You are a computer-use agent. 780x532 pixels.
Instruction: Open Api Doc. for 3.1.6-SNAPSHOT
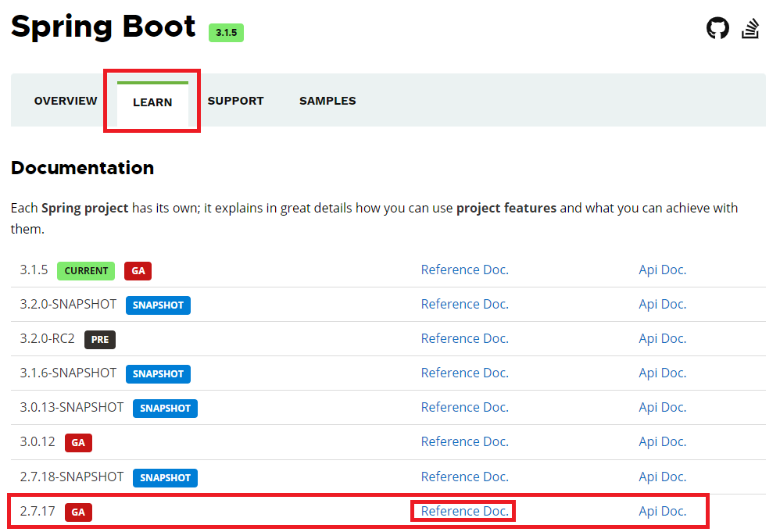[662, 373]
